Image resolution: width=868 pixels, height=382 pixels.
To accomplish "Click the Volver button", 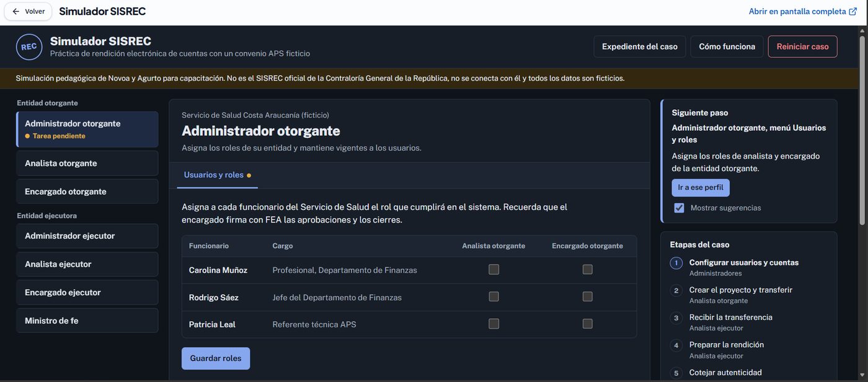I will click(x=28, y=11).
